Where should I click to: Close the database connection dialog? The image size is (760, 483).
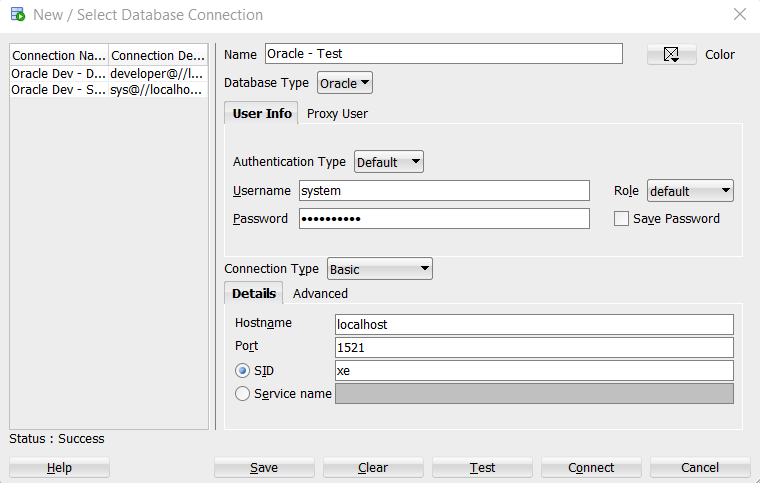click(x=740, y=14)
